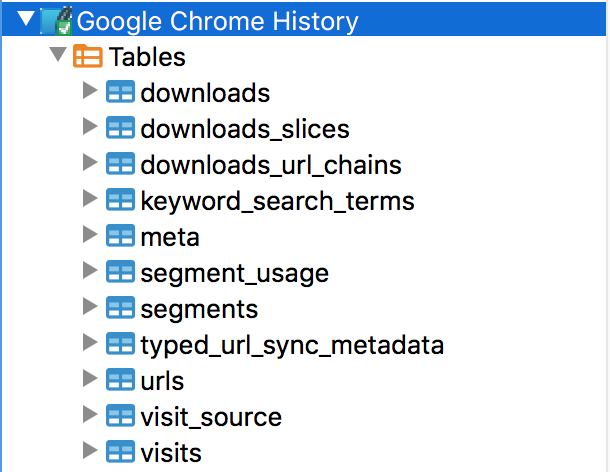Click the segments table icon
The width and height of the screenshot is (610, 472).
pyautogui.click(x=120, y=309)
